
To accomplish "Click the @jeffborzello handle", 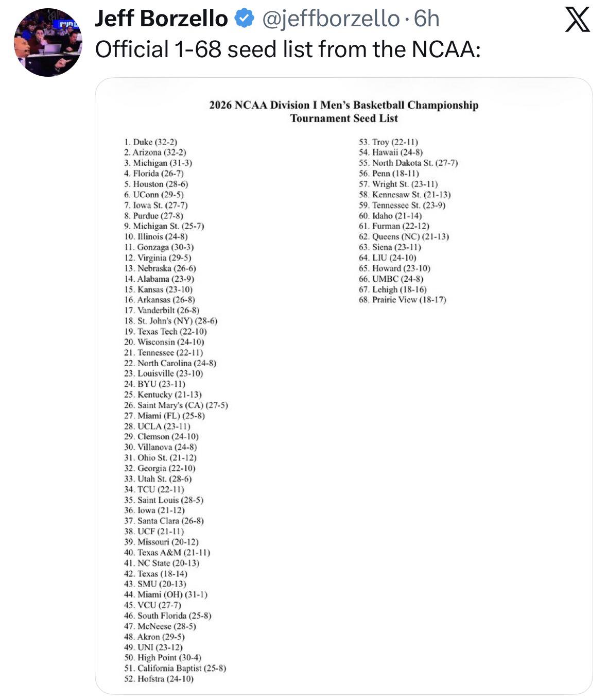I will click(331, 19).
